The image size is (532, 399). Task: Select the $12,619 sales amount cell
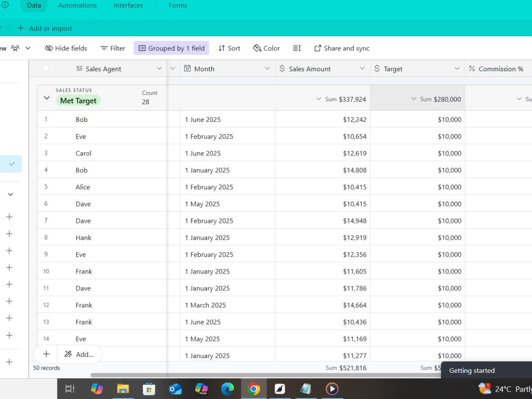coord(323,153)
